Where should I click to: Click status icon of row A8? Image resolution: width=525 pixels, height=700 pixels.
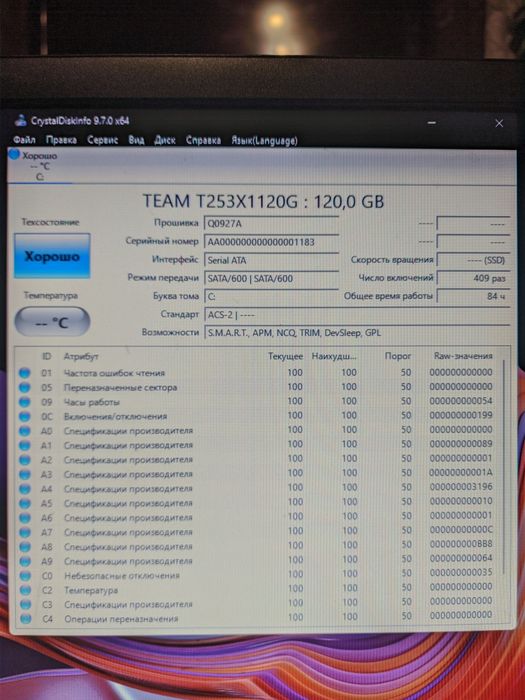point(25,547)
